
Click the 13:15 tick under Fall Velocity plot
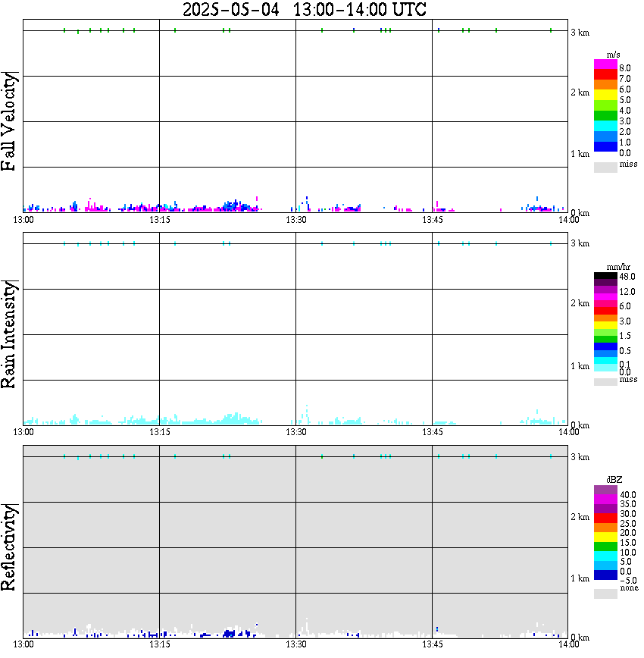click(x=159, y=220)
